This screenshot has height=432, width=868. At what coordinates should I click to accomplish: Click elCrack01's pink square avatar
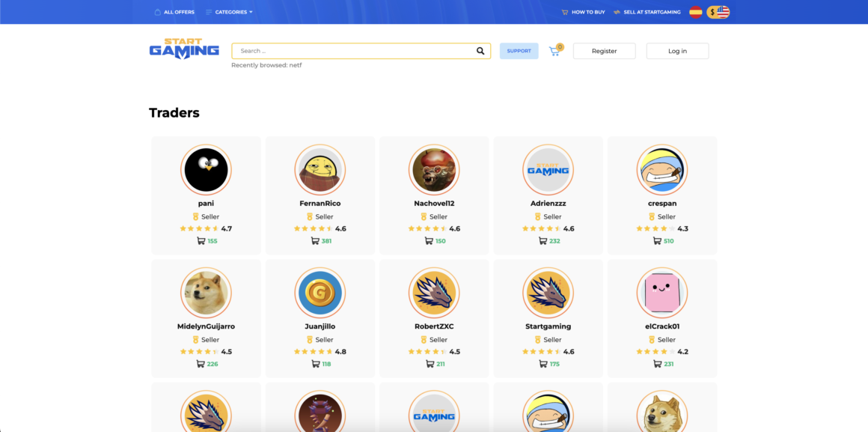[661, 293]
